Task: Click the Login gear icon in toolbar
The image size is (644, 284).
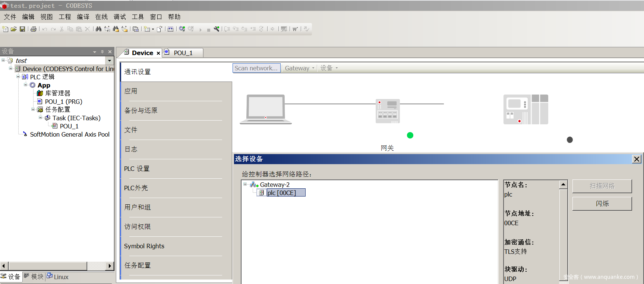Action: tap(182, 29)
